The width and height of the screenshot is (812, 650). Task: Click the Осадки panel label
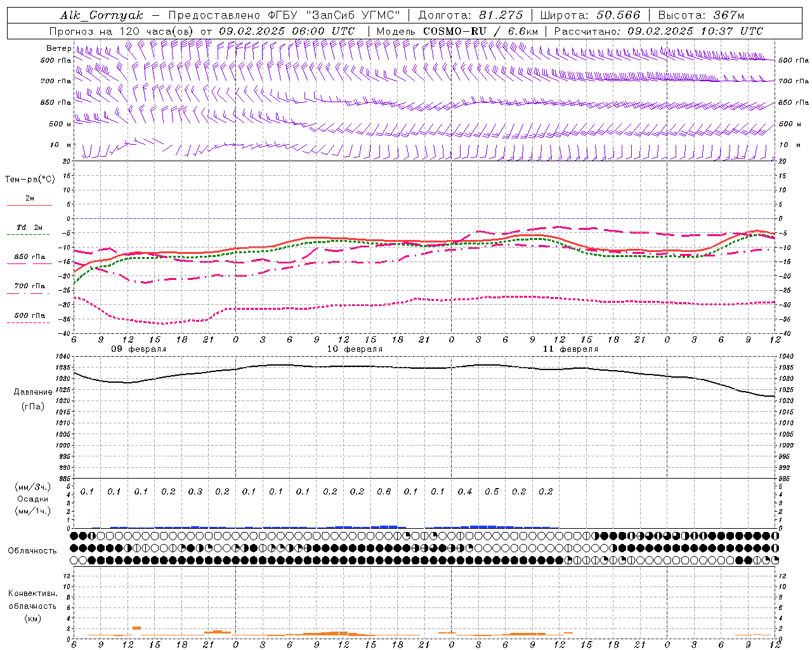point(33,499)
